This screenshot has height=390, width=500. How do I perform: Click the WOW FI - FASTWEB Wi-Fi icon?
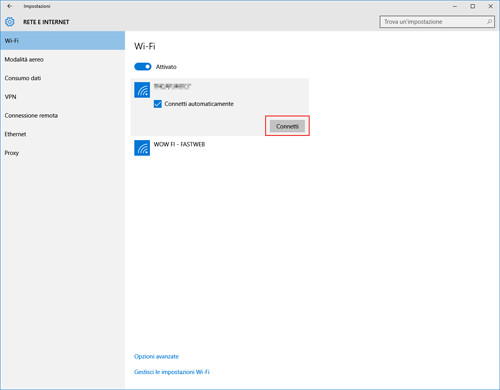click(142, 148)
